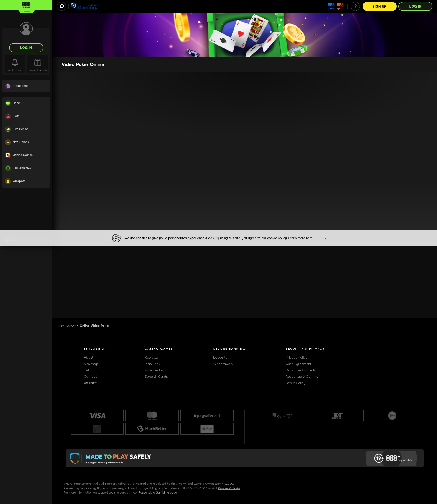Follow the AGCO link in legal text

pos(228,484)
